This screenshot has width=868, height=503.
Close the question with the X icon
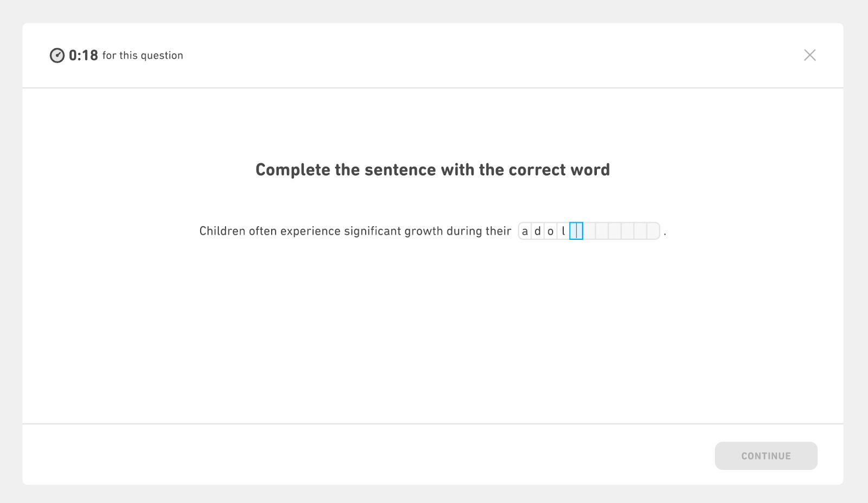tap(809, 55)
